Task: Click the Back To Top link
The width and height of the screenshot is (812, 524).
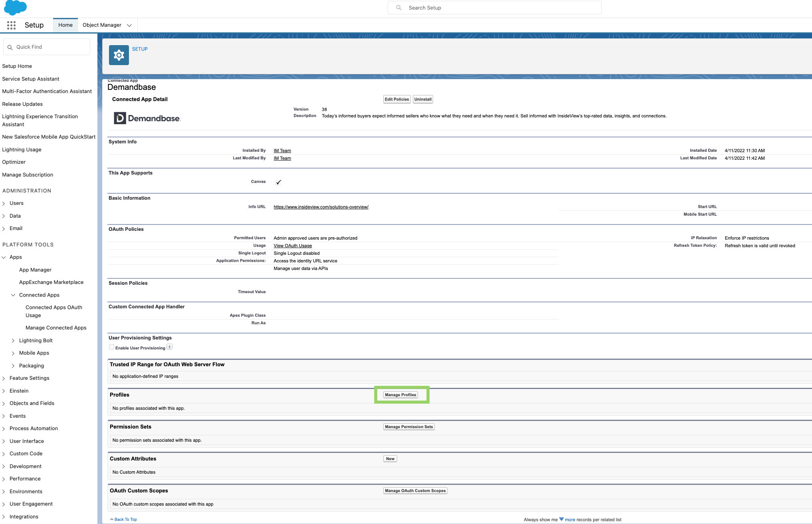Action: tap(125, 520)
